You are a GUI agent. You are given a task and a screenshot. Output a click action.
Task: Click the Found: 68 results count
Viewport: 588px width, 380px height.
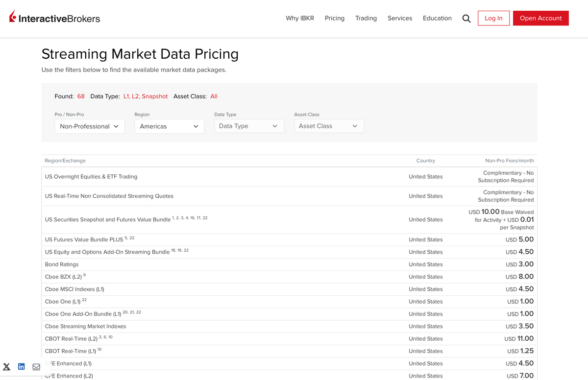[70, 96]
